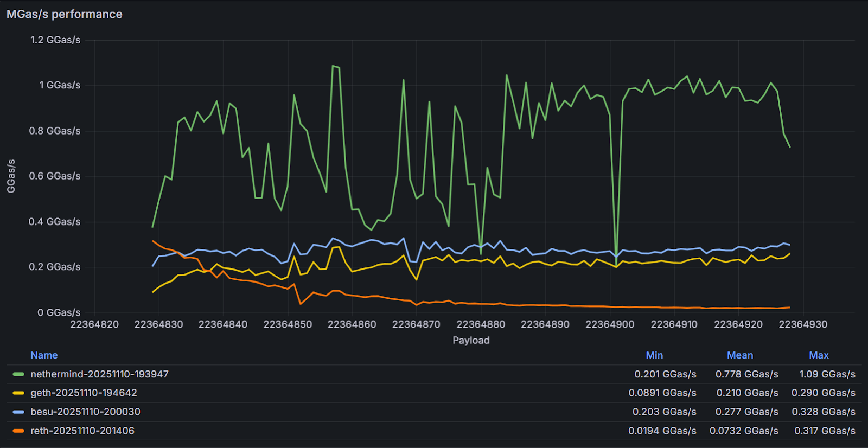The height and width of the screenshot is (448, 868).
Task: Open the MGas/s performance panel title menu
Action: click(x=65, y=14)
